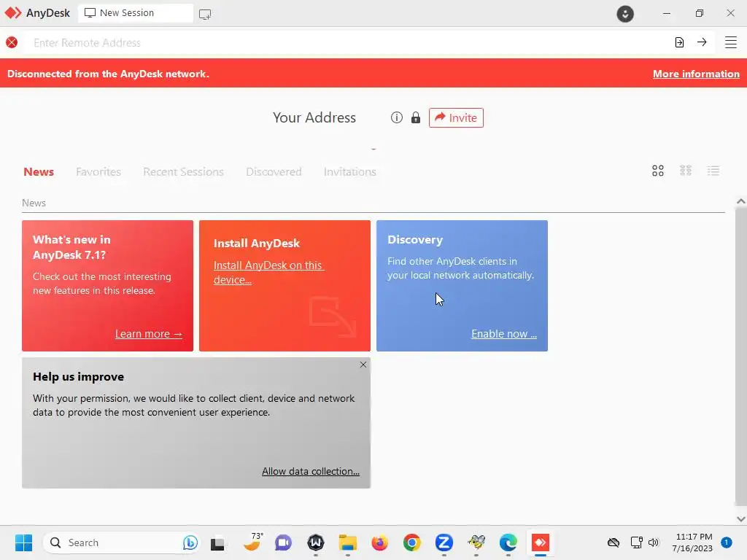Click the lock icon for unattended access

tap(415, 117)
